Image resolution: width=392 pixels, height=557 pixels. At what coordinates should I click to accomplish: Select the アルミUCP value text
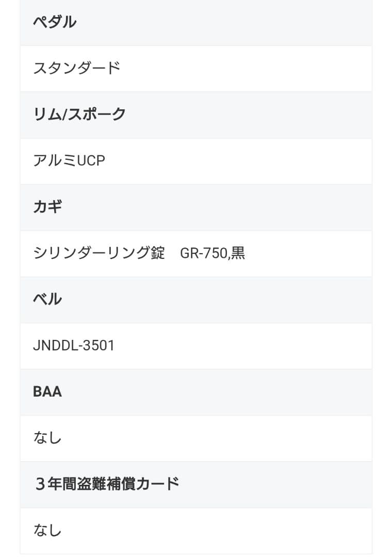coord(69,160)
